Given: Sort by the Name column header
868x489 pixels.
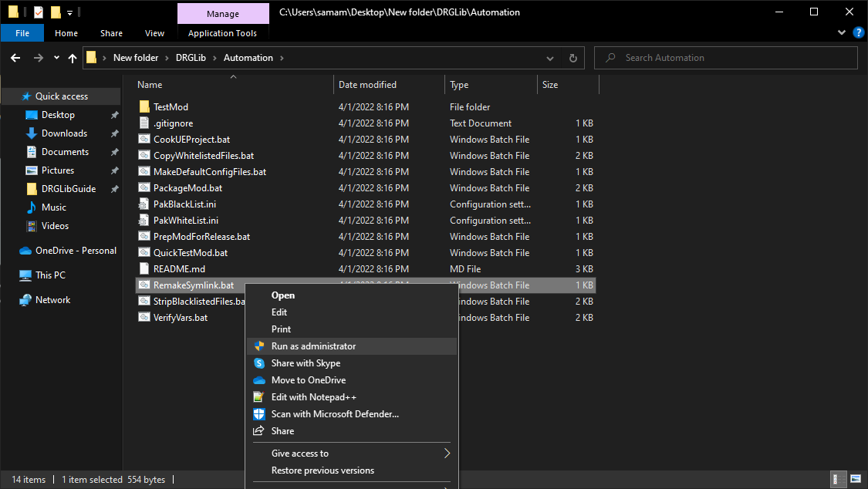Looking at the screenshot, I should point(150,85).
